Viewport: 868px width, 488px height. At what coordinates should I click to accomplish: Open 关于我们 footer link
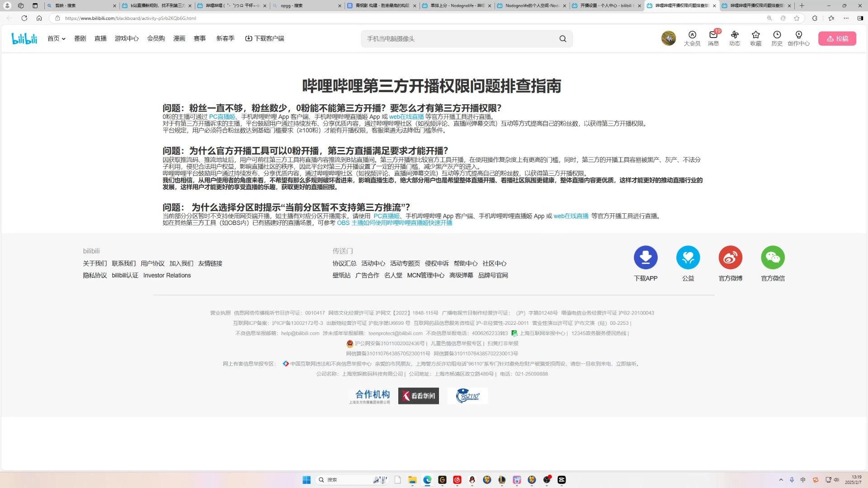coord(95,263)
